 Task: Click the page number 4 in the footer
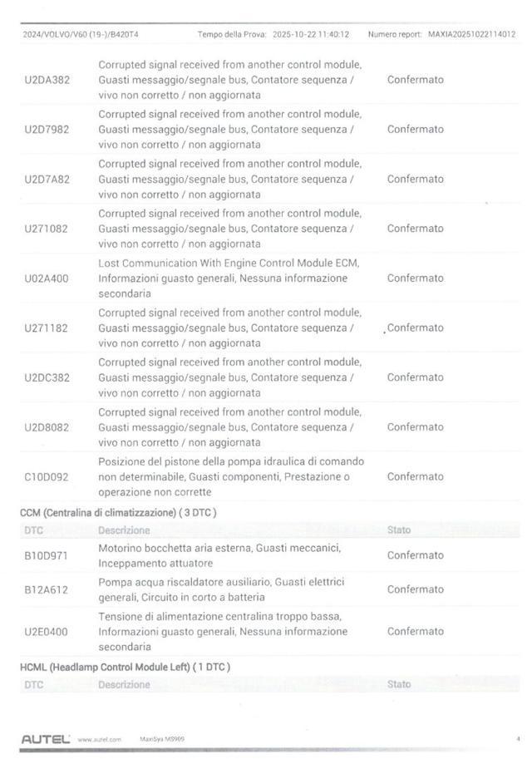517,738
